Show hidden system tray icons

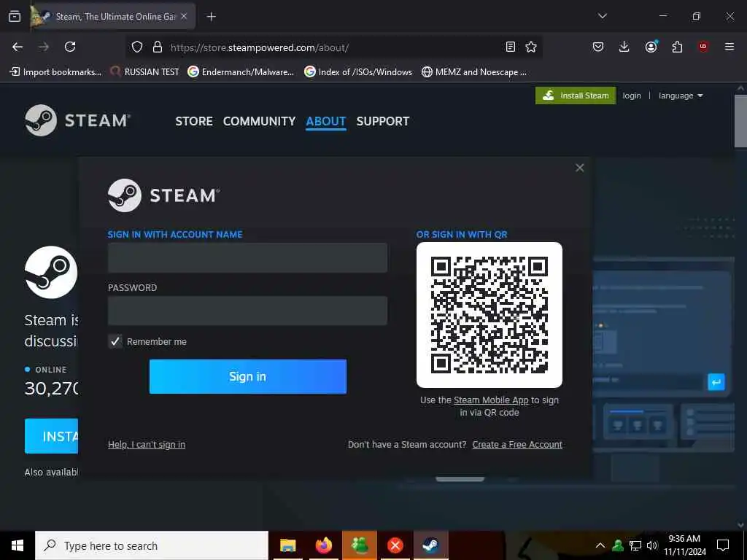(600, 545)
